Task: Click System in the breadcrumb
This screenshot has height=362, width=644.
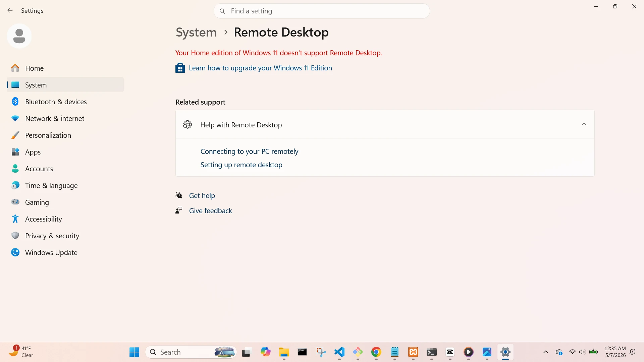Action: pos(196,32)
